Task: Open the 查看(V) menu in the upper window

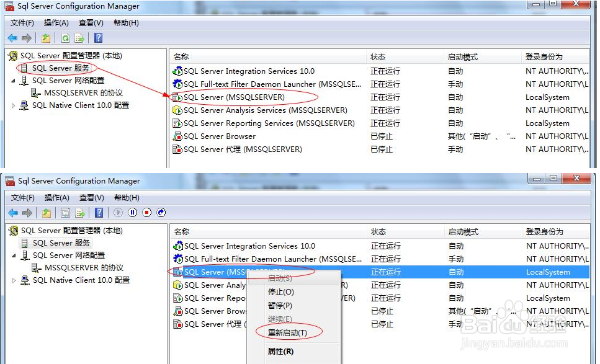Action: [x=91, y=23]
